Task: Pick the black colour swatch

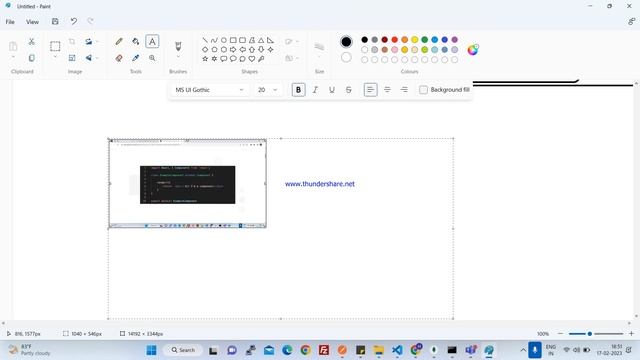Action: 364,40
